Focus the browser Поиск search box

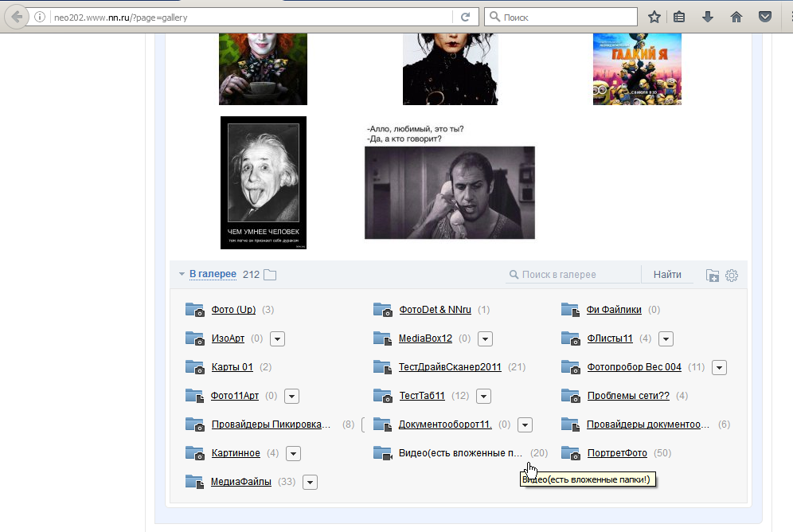tap(561, 18)
